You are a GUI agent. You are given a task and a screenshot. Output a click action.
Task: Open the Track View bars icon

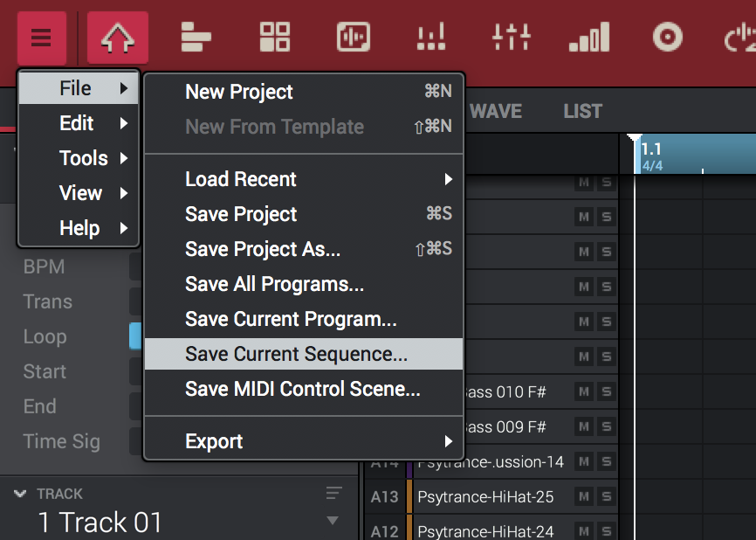coord(196,38)
